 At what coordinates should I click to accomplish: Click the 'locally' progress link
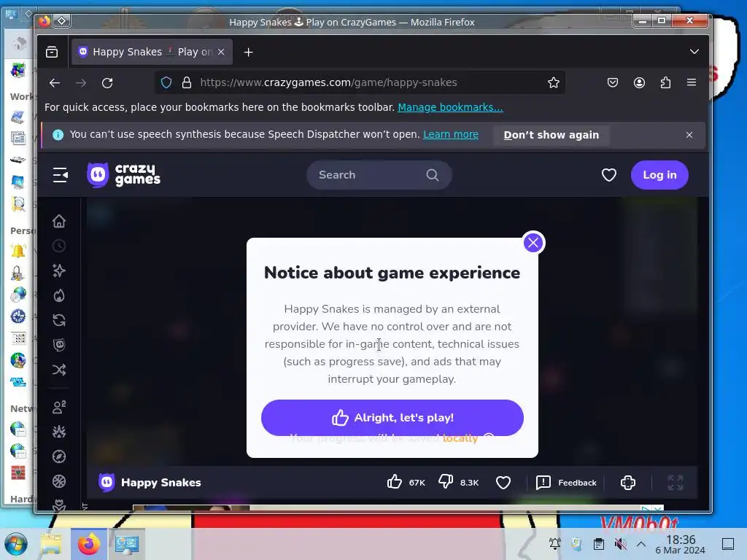[460, 438]
